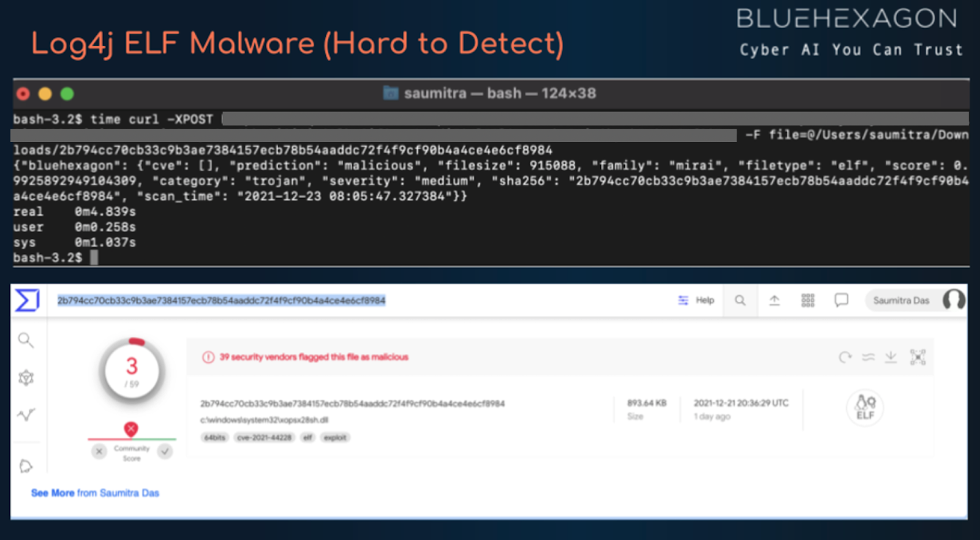This screenshot has height=540, width=980.
Task: Close the terminal with the red button
Action: tap(23, 94)
